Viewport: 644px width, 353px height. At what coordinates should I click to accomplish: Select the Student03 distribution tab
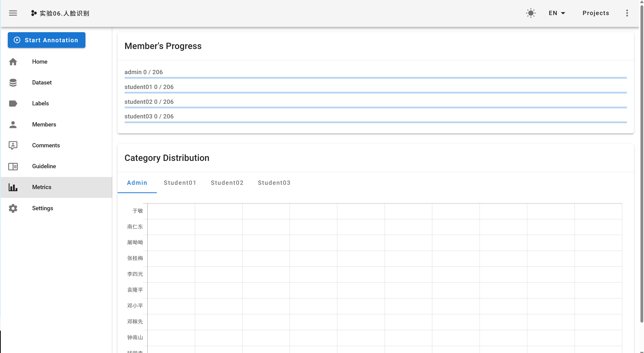[x=274, y=183]
